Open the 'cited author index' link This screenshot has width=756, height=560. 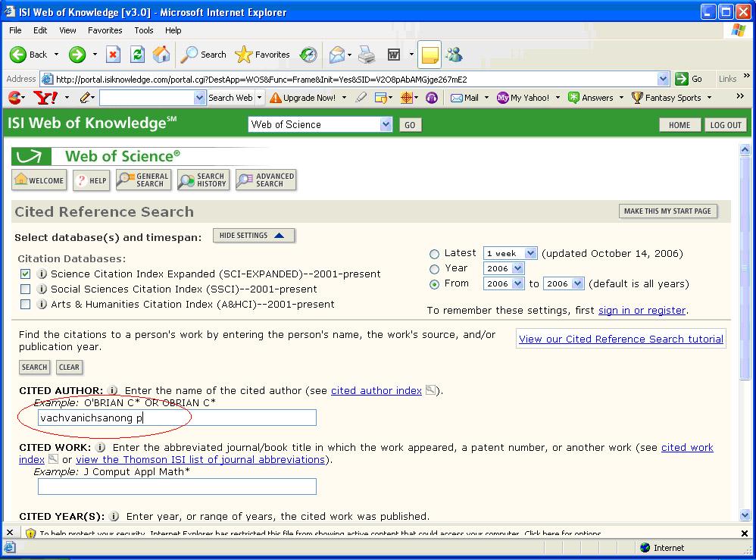pyautogui.click(x=376, y=390)
